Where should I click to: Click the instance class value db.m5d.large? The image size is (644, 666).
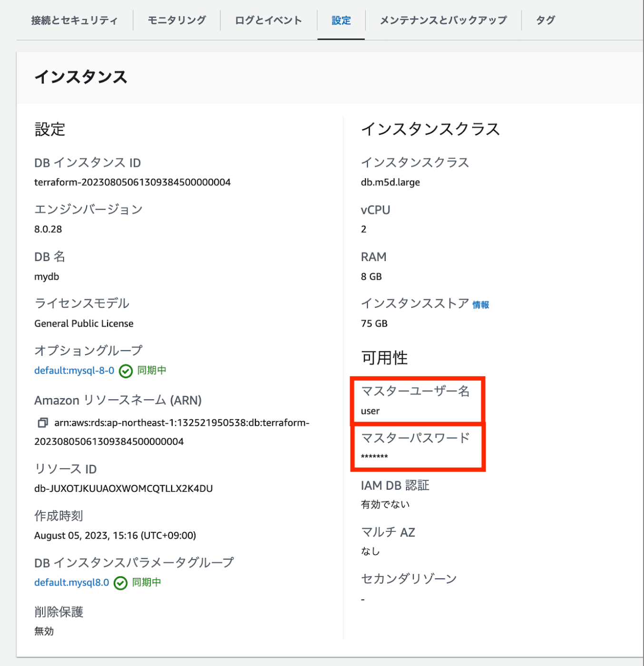pos(390,182)
